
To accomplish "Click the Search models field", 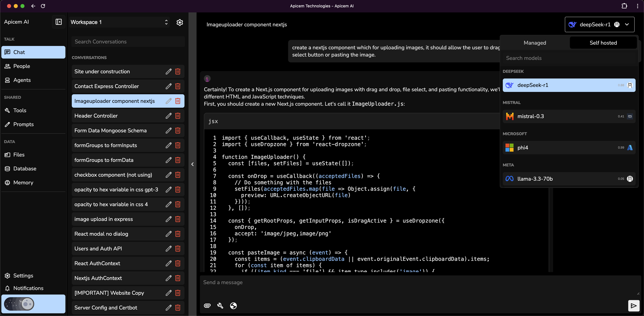I will coord(569,58).
